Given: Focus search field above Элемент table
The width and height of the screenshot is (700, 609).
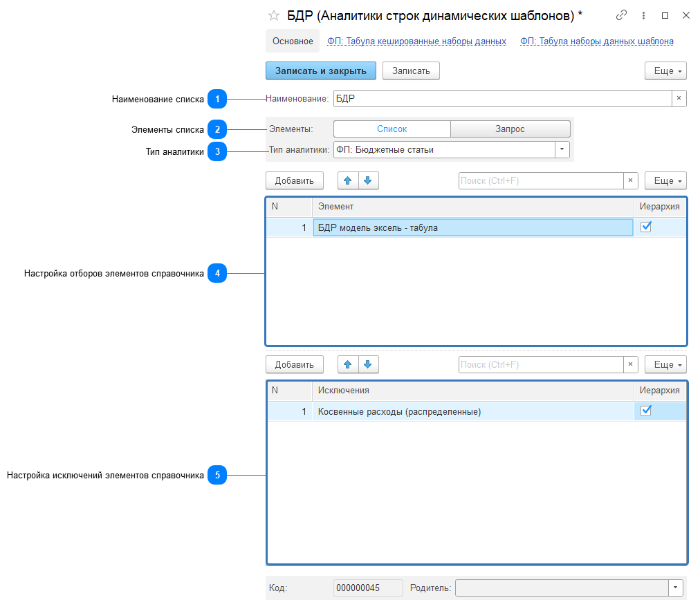Looking at the screenshot, I should pyautogui.click(x=541, y=180).
